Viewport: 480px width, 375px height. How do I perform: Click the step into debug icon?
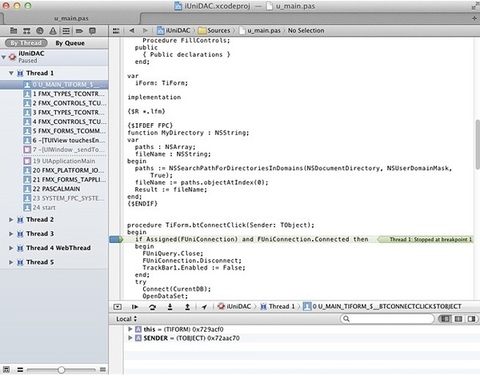tap(170, 307)
